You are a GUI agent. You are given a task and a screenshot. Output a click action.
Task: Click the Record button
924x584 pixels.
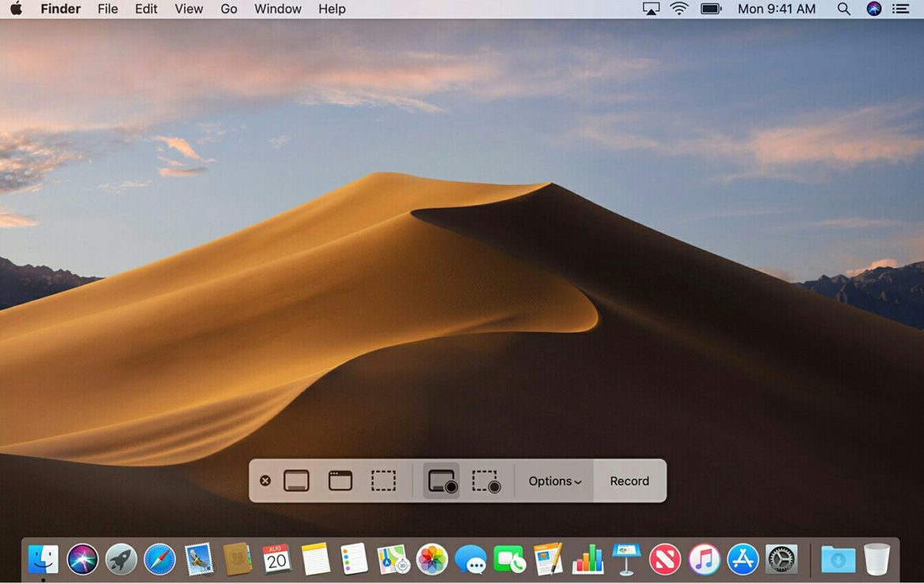[x=629, y=481]
